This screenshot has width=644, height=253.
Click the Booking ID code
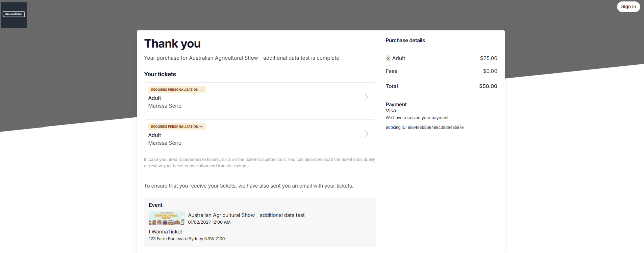(435, 128)
